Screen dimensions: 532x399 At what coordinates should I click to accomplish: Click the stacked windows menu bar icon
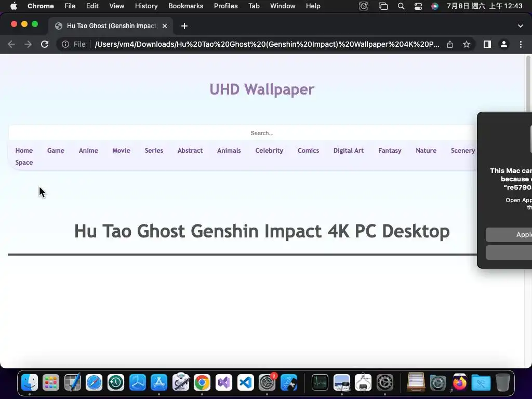[x=383, y=6]
